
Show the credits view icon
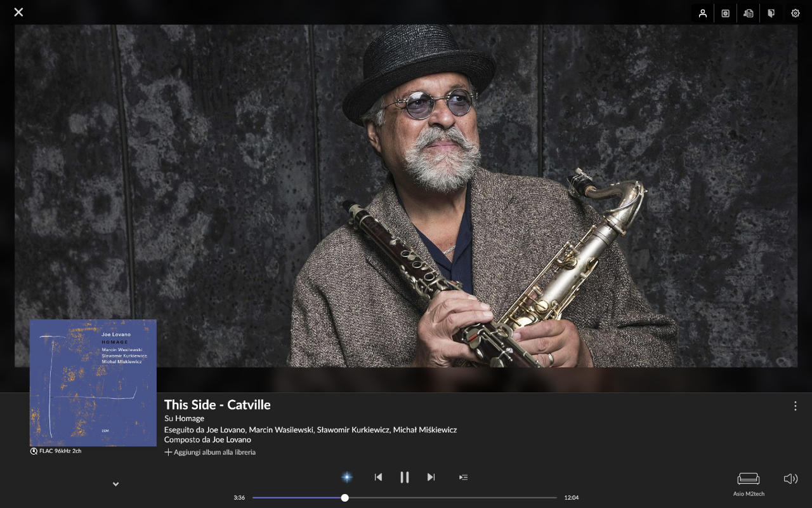[749, 13]
